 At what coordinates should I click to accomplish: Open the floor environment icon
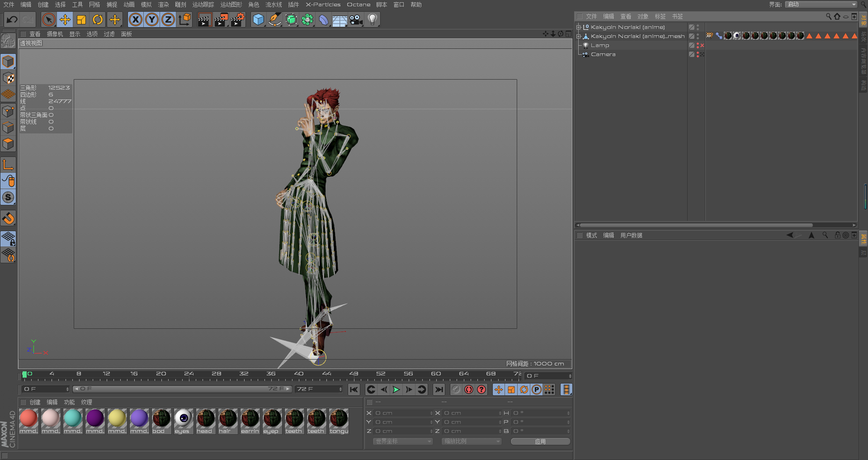(x=340, y=19)
